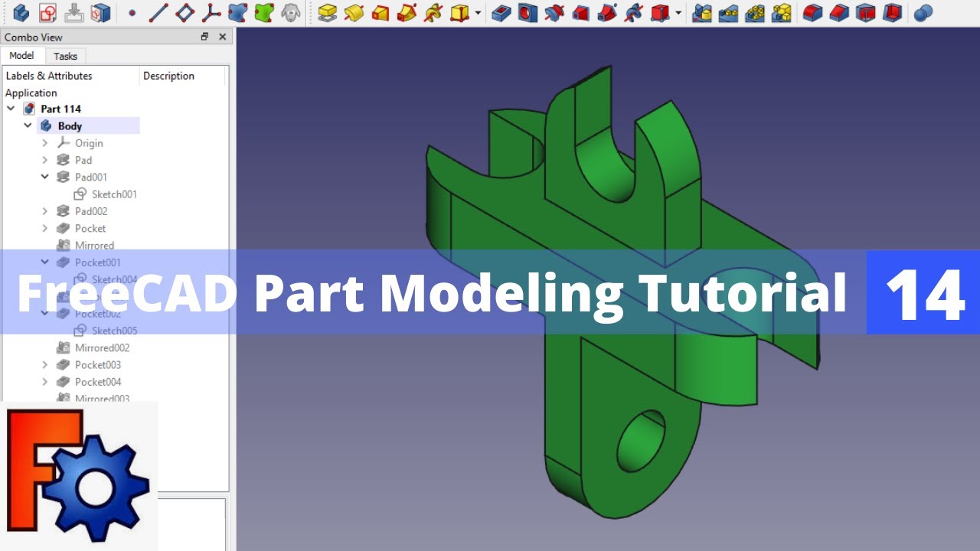Click the blue Shape binder icon
The height and width of the screenshot is (551, 980).
tap(237, 12)
